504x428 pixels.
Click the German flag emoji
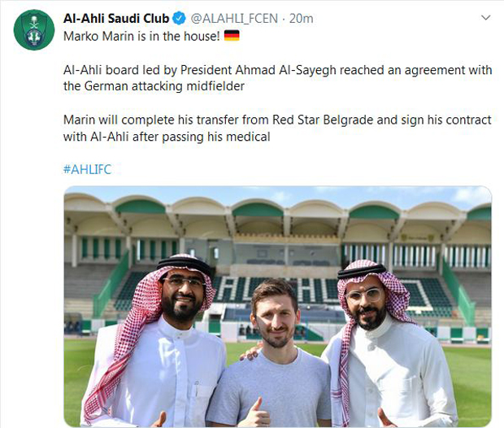[231, 36]
